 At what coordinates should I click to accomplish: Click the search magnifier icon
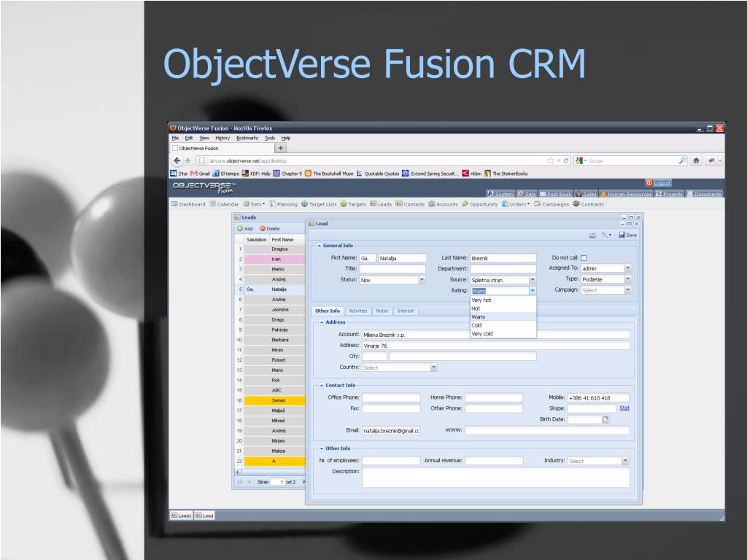(x=682, y=161)
